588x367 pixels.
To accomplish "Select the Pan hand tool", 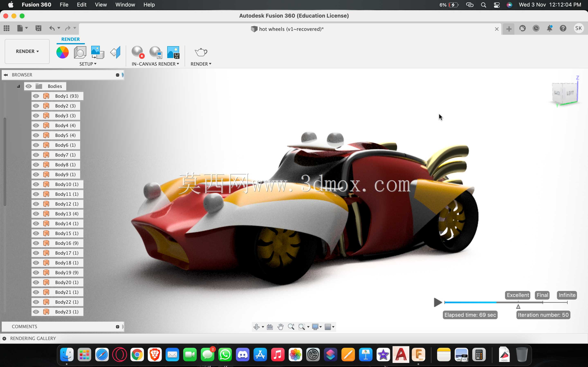I will click(x=281, y=327).
